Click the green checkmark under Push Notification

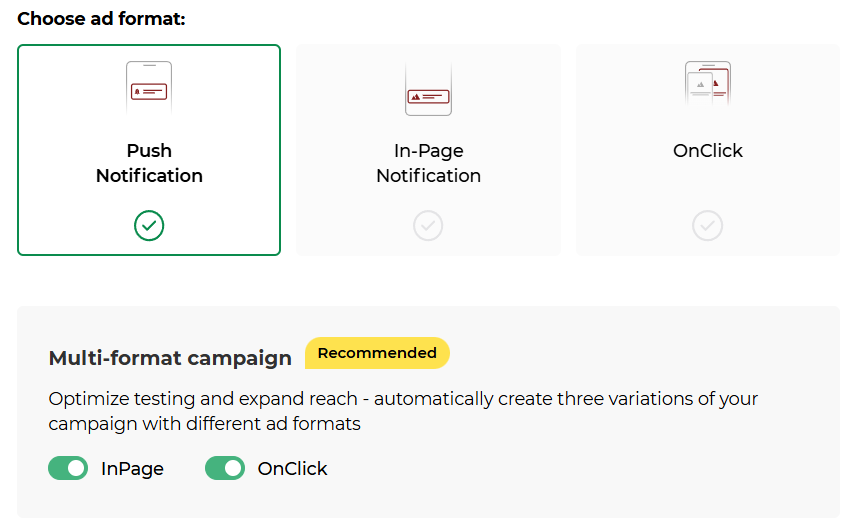pos(149,226)
